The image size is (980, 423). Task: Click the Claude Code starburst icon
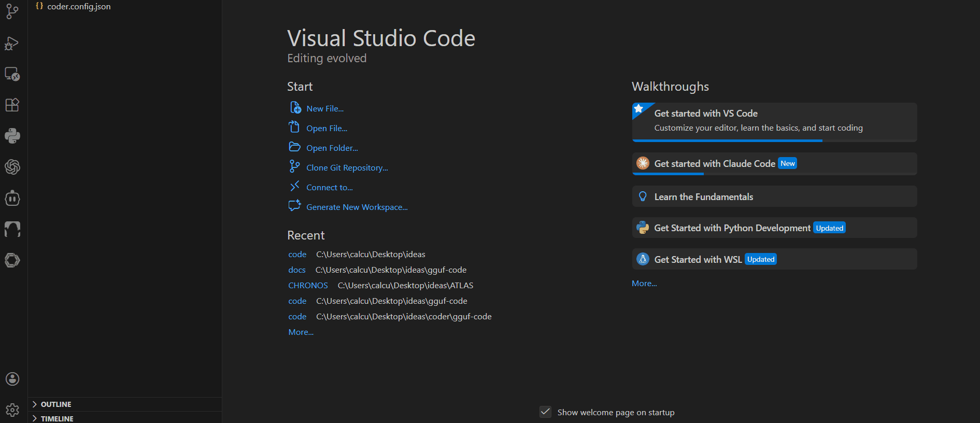click(643, 163)
